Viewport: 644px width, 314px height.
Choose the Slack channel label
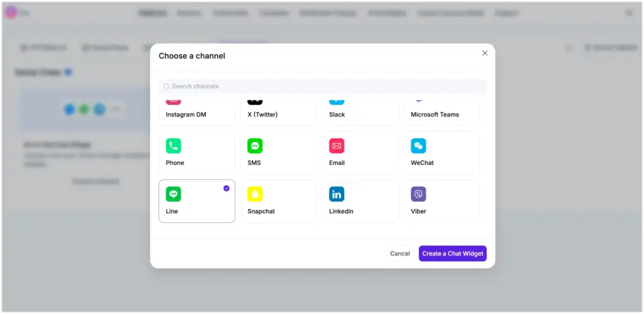[x=337, y=115]
